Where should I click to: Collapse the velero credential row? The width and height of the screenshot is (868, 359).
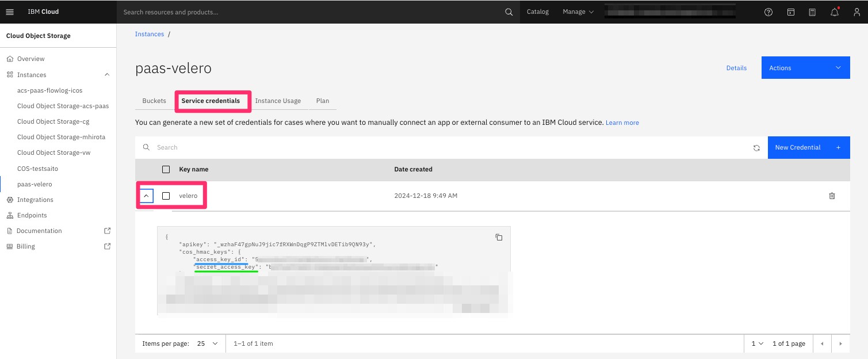click(146, 196)
